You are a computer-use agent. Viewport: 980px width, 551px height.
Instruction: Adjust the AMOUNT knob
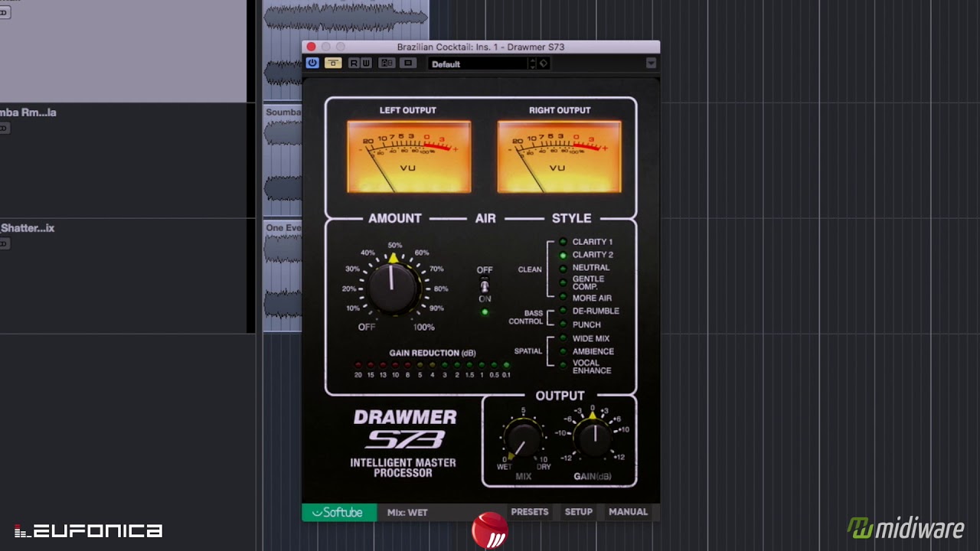pyautogui.click(x=393, y=288)
